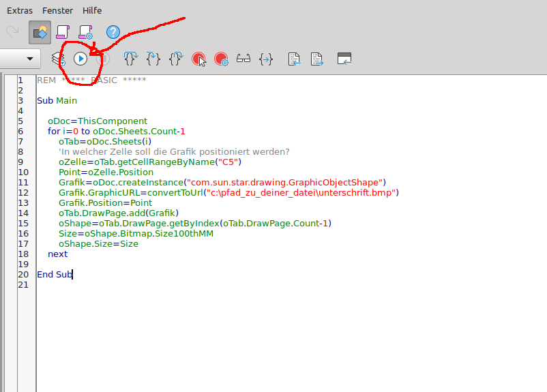The width and height of the screenshot is (547, 392).
Task: Click the comment 'In welcher Zelle soll die Grafik
Action: [174, 152]
